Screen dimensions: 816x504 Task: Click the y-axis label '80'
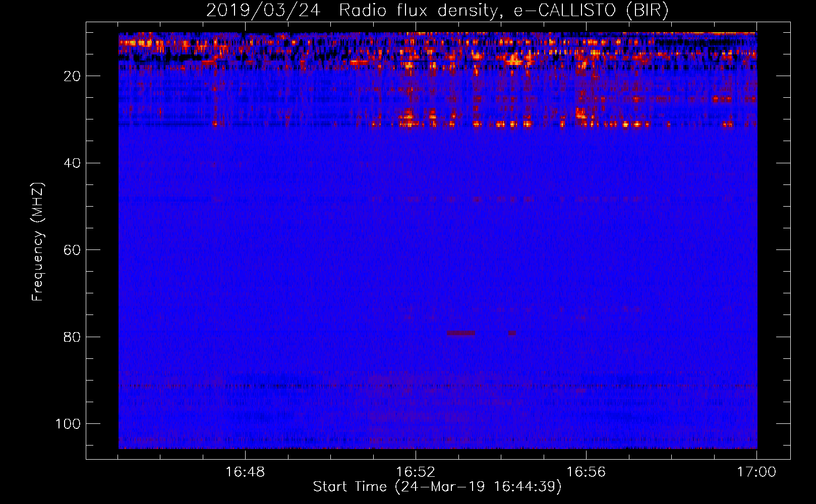pos(73,337)
